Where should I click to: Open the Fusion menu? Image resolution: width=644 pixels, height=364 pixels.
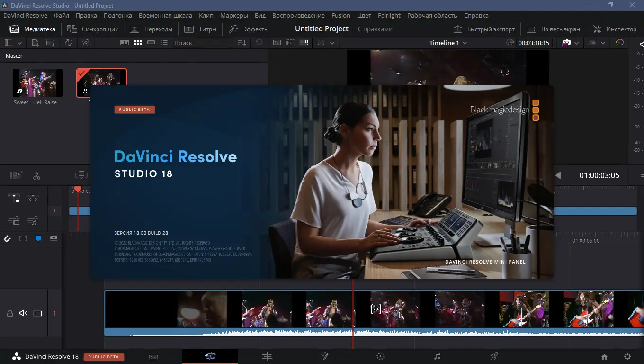click(x=340, y=15)
